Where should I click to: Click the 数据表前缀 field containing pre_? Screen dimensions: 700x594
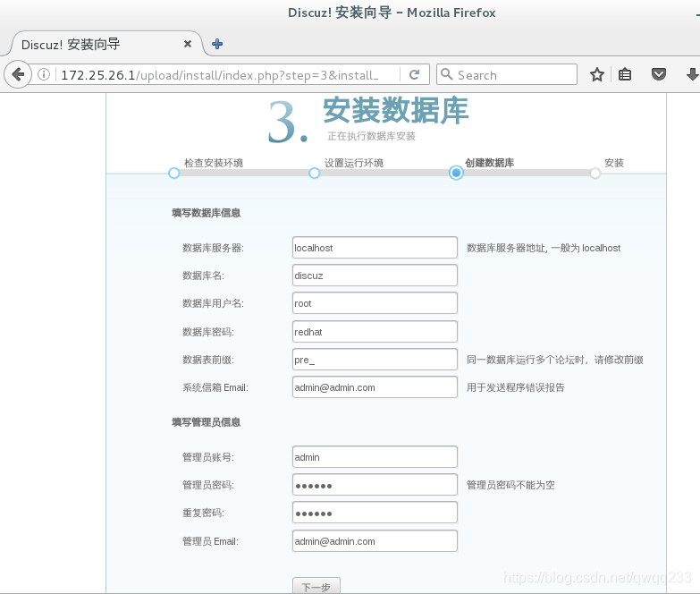click(x=375, y=359)
